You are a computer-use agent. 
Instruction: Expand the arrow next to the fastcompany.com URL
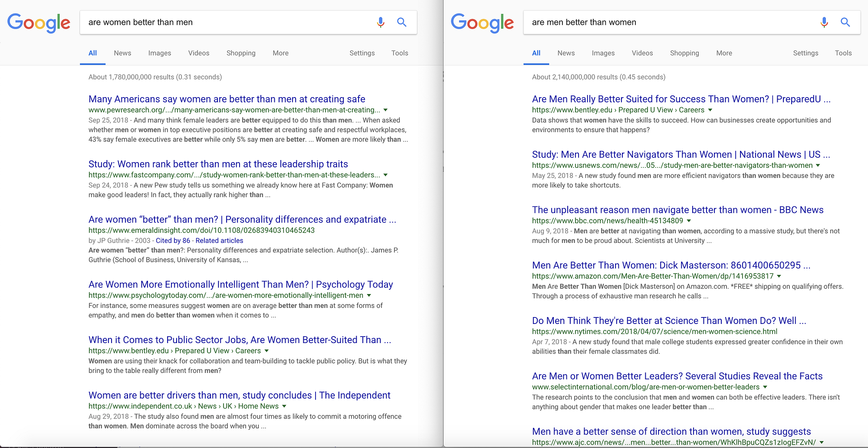pos(385,175)
